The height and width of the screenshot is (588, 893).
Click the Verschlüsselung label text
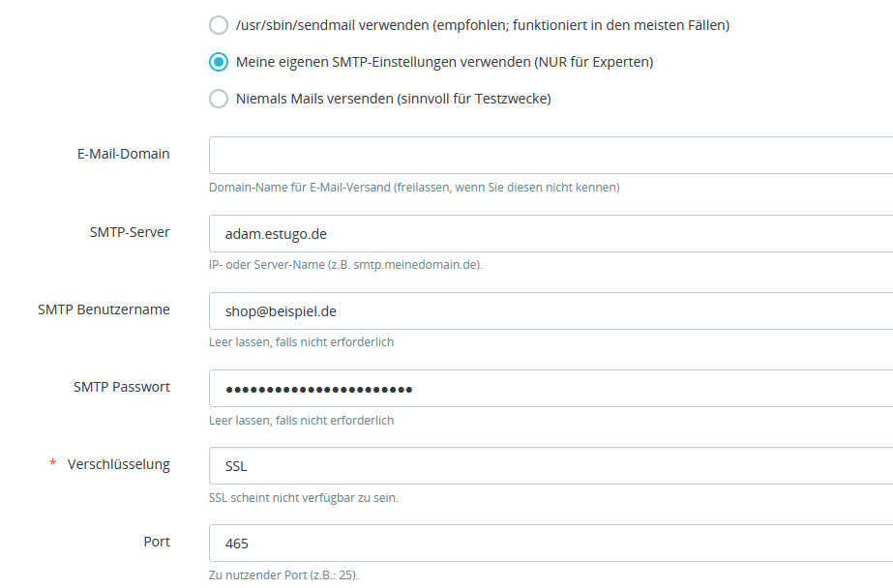[x=119, y=464]
